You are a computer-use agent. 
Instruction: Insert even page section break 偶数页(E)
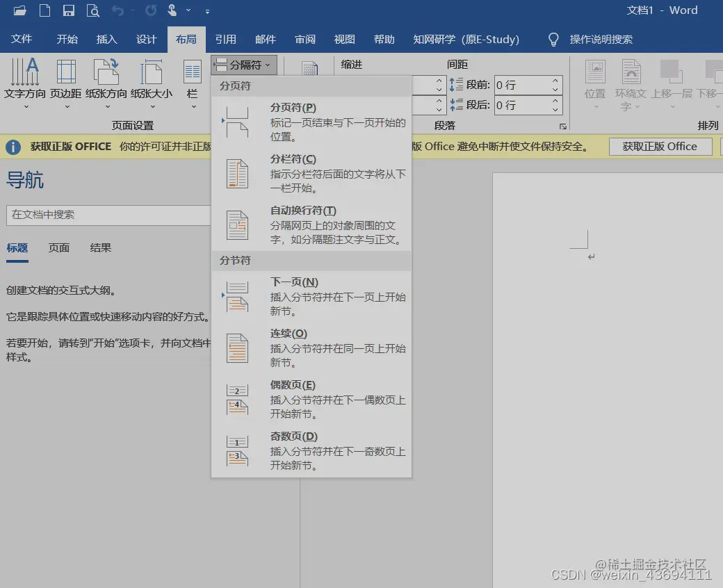pos(311,400)
